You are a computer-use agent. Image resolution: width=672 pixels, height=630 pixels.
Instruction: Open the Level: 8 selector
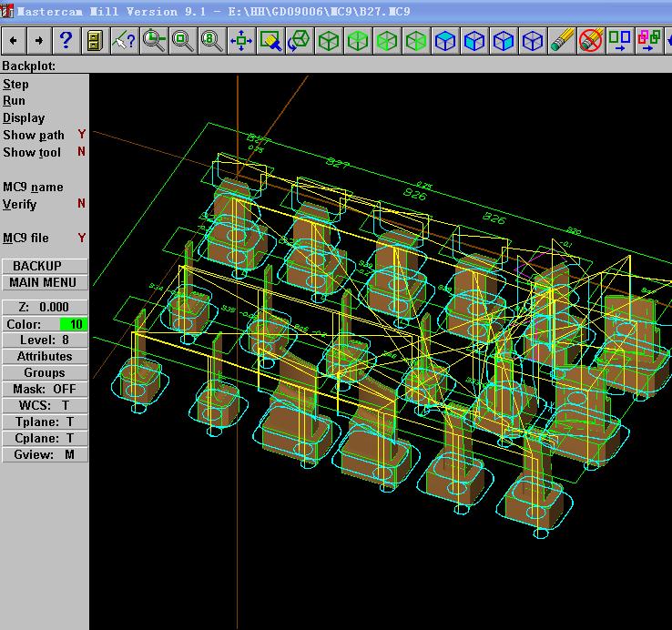tap(45, 340)
